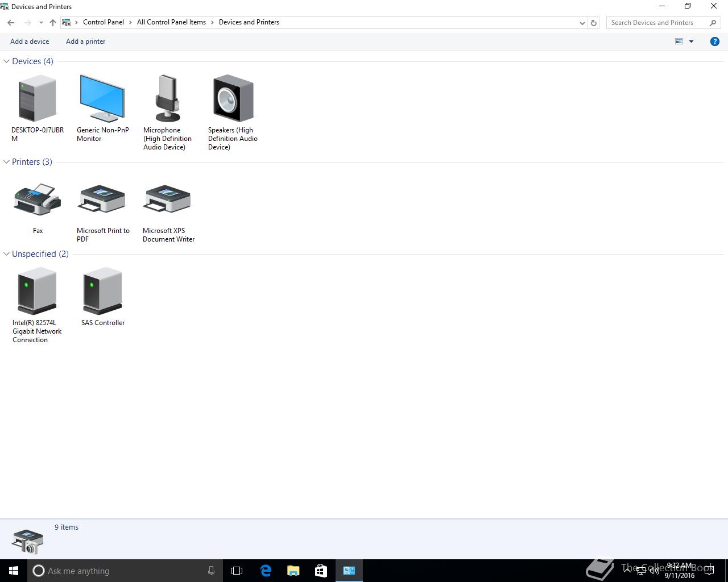This screenshot has height=582, width=728.
Task: Select the DESKTOP-0J7UBRM computer icon
Action: [x=38, y=98]
